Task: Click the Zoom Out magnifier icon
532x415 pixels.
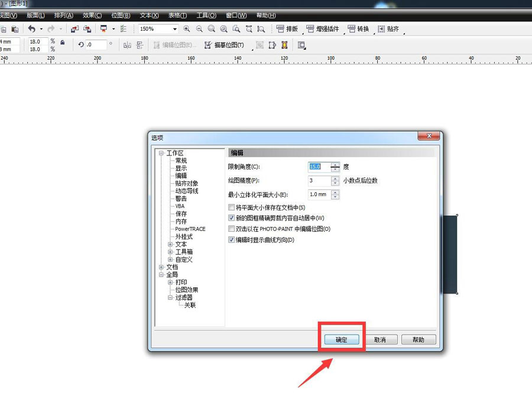Action: tap(199, 28)
